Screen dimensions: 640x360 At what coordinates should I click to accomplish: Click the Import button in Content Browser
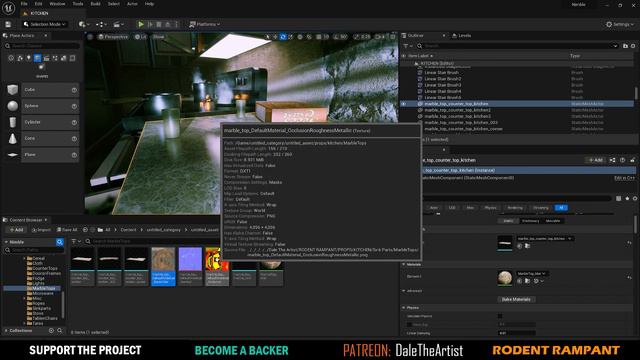(41, 230)
